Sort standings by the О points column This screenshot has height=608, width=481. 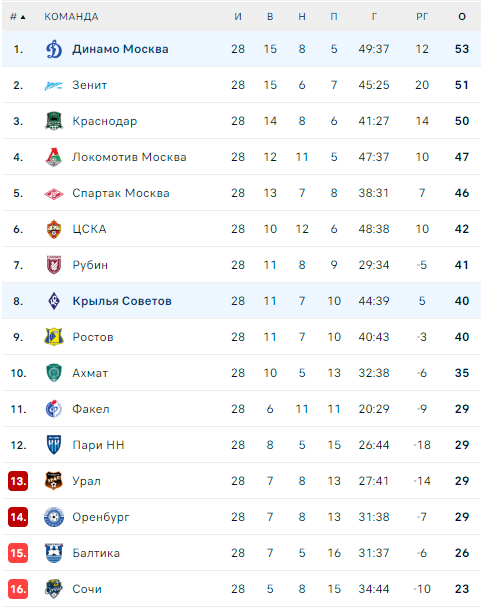tap(462, 17)
